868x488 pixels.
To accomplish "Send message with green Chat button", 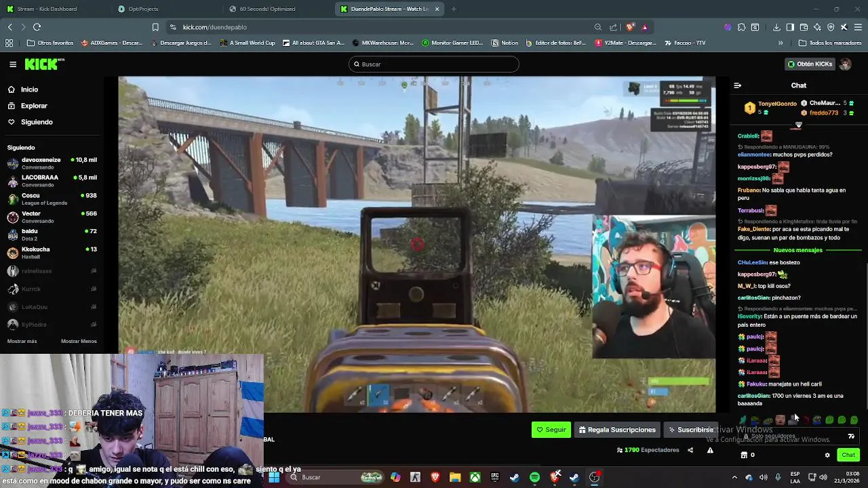I will 848,455.
